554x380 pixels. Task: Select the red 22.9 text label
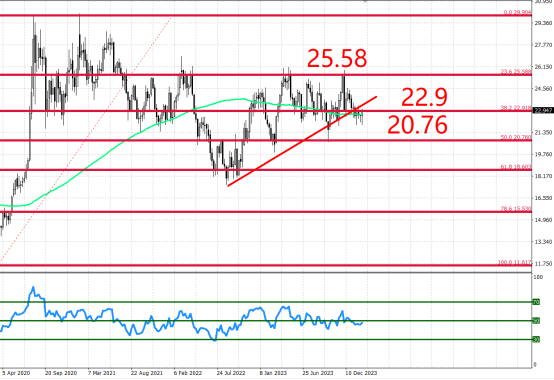pos(424,97)
